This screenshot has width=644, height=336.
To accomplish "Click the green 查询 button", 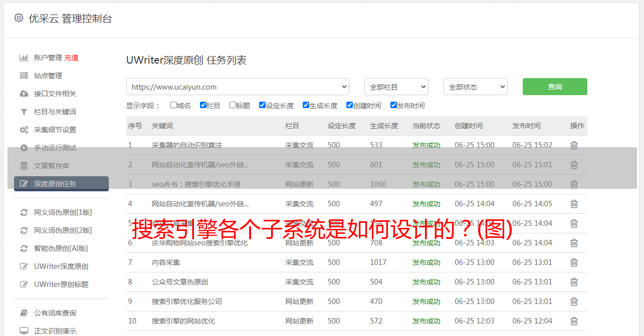I will pyautogui.click(x=555, y=87).
